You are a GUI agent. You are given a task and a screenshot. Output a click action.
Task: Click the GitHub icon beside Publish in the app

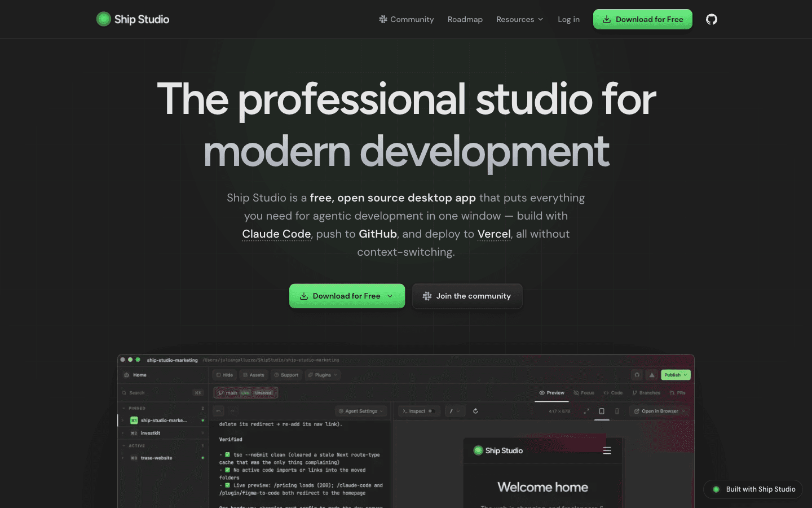pos(637,375)
